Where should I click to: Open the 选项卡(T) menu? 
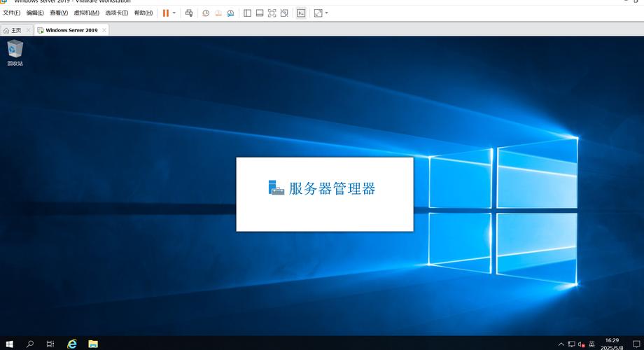tap(117, 13)
